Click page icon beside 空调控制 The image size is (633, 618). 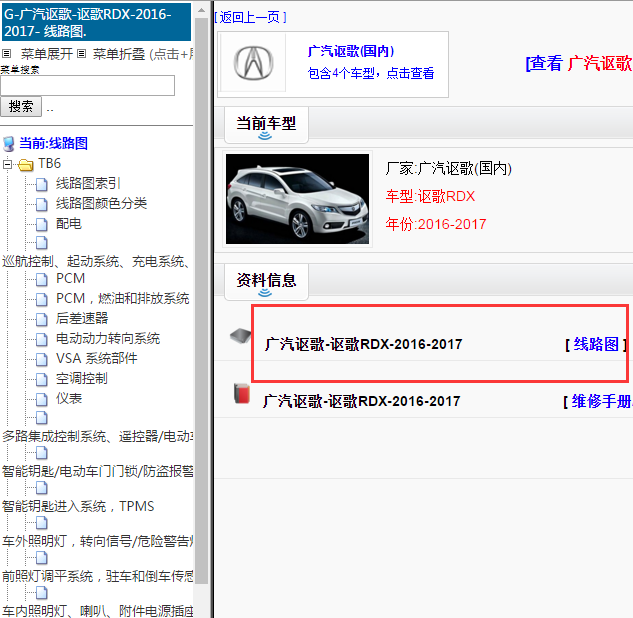(x=42, y=379)
